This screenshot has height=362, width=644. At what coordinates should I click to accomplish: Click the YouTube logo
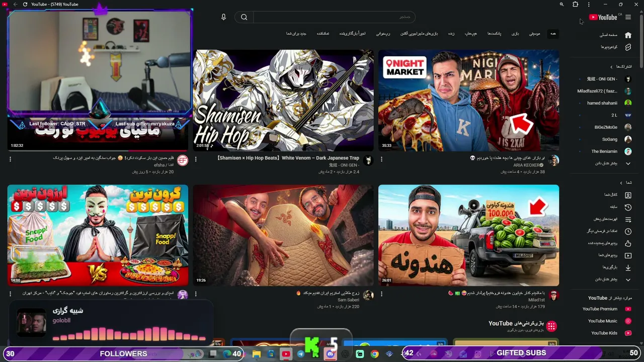point(603,17)
